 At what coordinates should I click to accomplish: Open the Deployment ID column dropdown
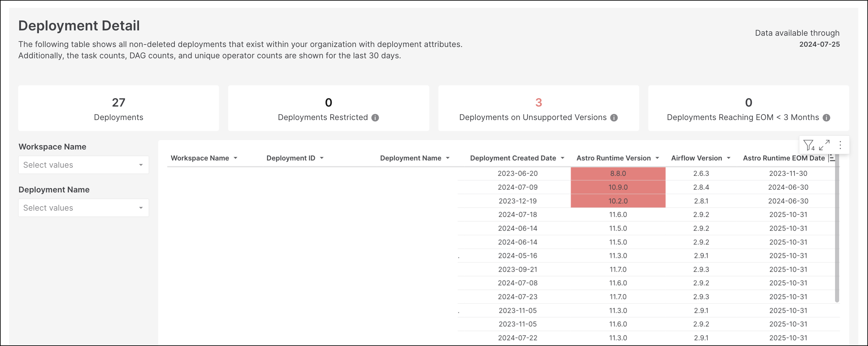point(322,158)
